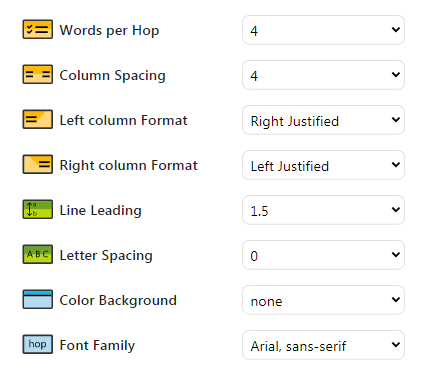Open the Letter Spacing dropdown
Viewport: 423px width, 383px height.
click(x=323, y=255)
